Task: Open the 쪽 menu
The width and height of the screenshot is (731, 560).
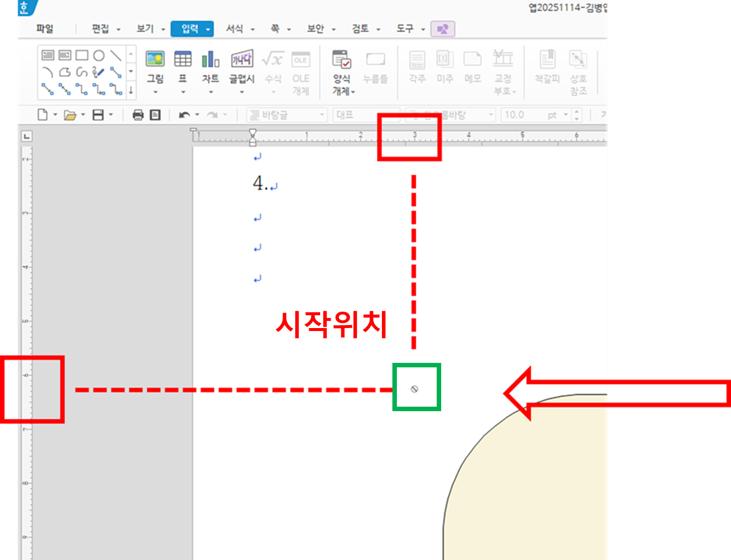Action: (x=280, y=29)
